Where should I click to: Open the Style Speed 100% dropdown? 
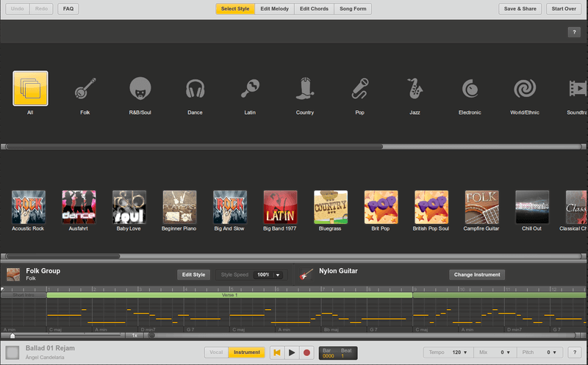(x=268, y=275)
